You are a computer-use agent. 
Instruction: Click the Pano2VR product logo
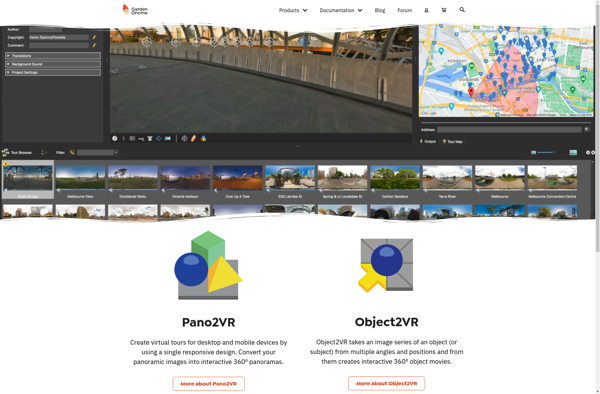pyautogui.click(x=208, y=265)
